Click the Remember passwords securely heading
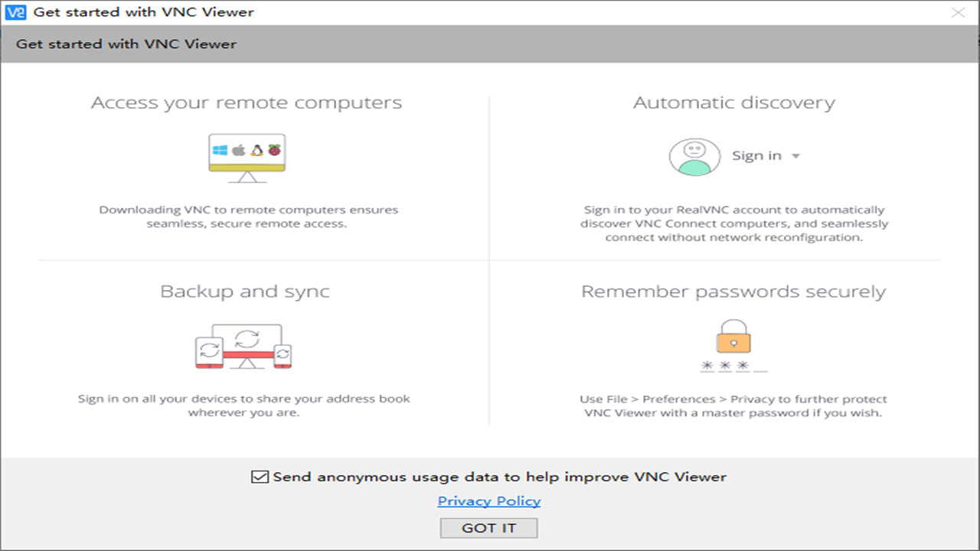The height and width of the screenshot is (551, 980). pyautogui.click(x=733, y=291)
